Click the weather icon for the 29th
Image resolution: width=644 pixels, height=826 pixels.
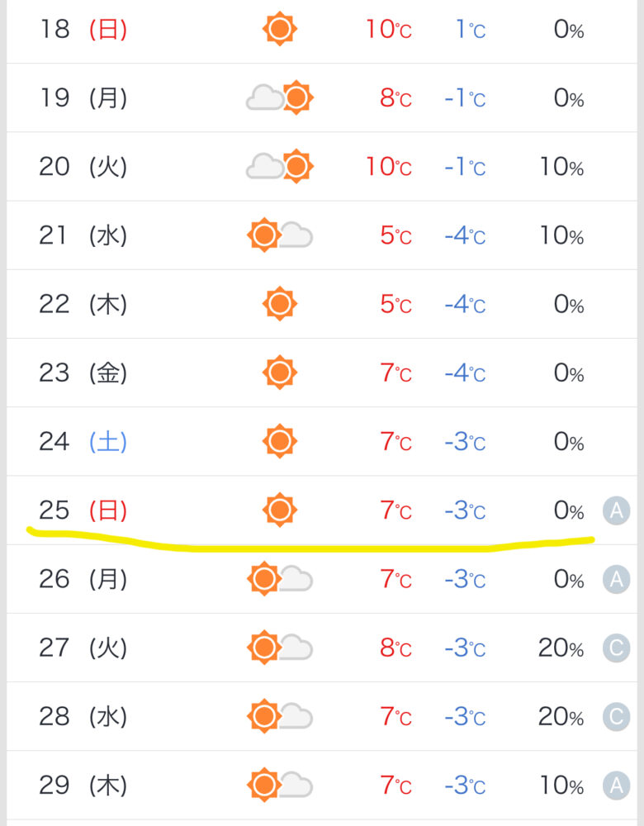point(280,785)
